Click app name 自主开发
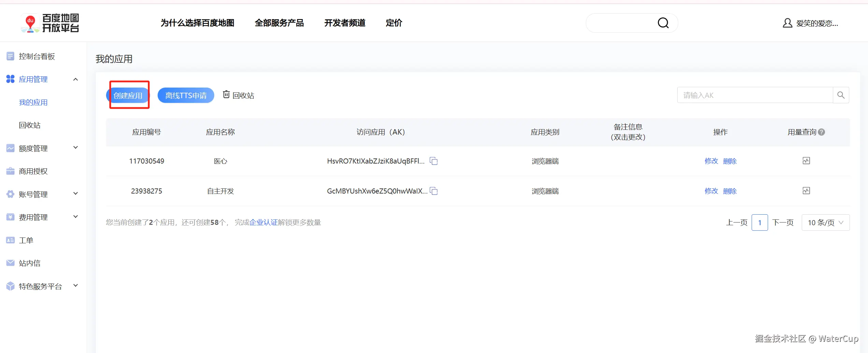This screenshot has width=868, height=353. pyautogui.click(x=220, y=191)
